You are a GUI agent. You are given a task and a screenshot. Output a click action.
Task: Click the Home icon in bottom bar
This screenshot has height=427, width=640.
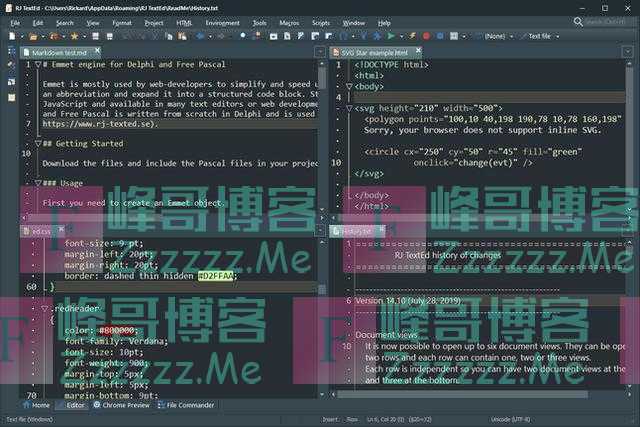[38, 405]
